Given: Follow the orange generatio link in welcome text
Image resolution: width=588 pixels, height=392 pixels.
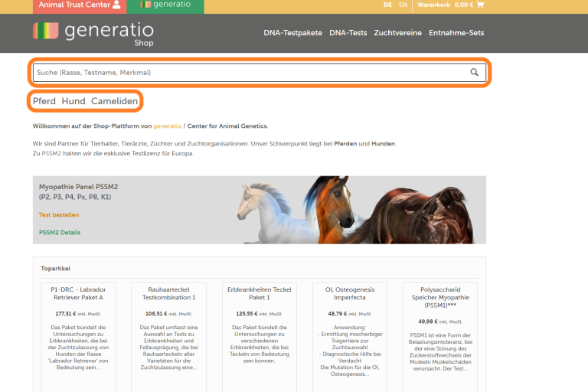Looking at the screenshot, I should (167, 126).
